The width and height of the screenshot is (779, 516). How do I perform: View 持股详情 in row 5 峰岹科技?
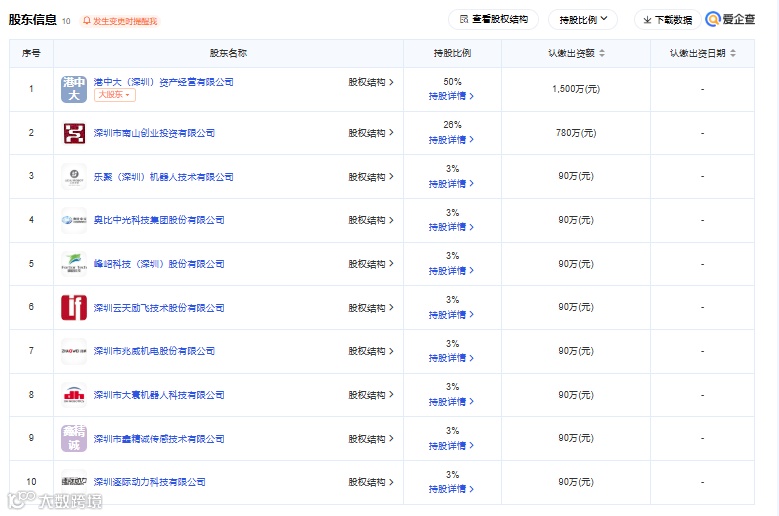pyautogui.click(x=451, y=271)
